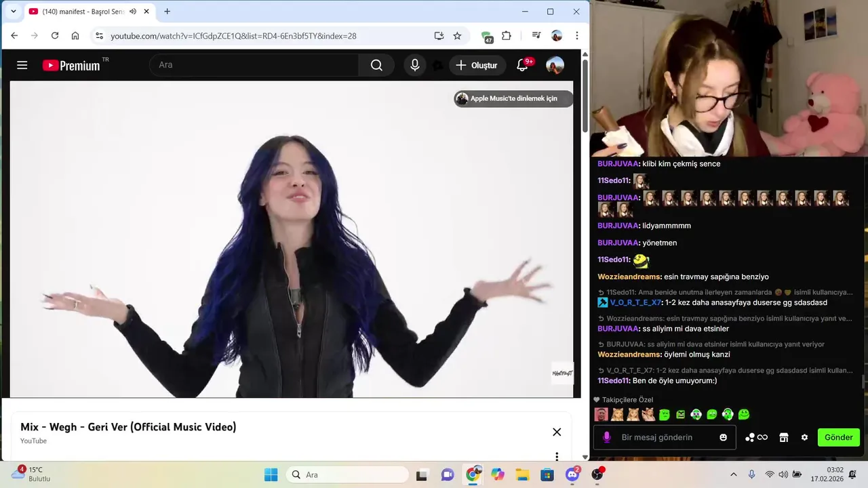Reload the page with the refresh icon
Screen dimensions: 868x488
55,36
